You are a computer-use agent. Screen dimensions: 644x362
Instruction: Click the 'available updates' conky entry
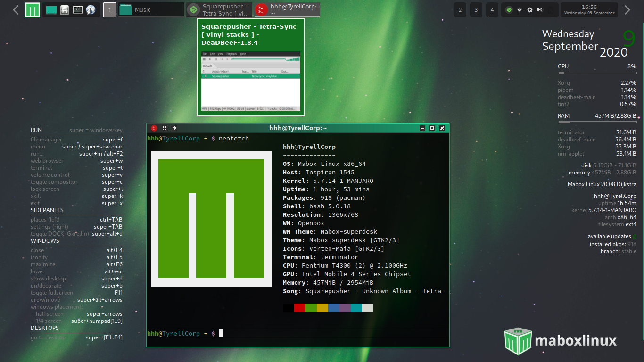pyautogui.click(x=612, y=236)
